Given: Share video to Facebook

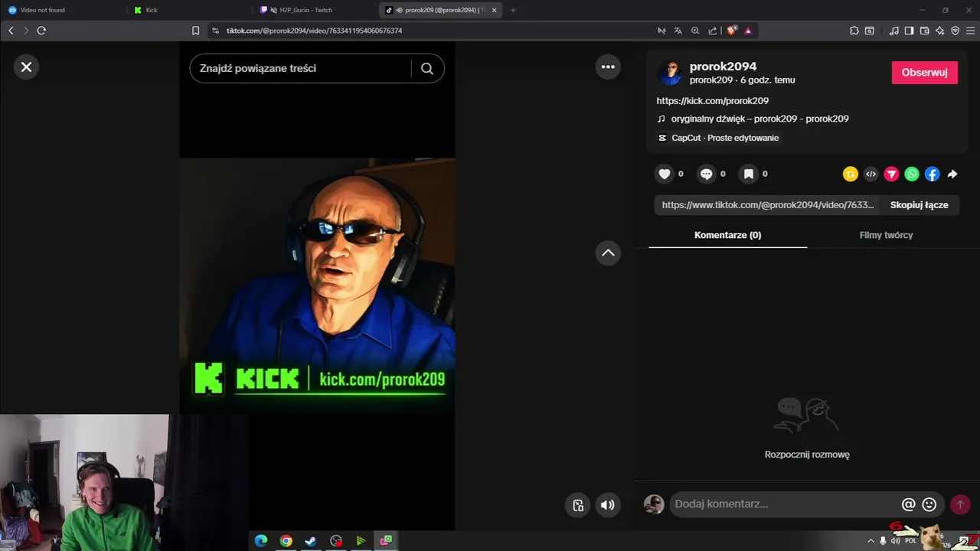Looking at the screenshot, I should pyautogui.click(x=932, y=174).
